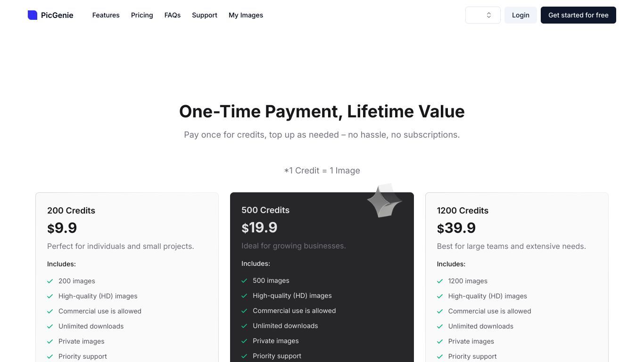Click the PicGenie blue logo icon
The height and width of the screenshot is (362, 644).
tap(33, 15)
